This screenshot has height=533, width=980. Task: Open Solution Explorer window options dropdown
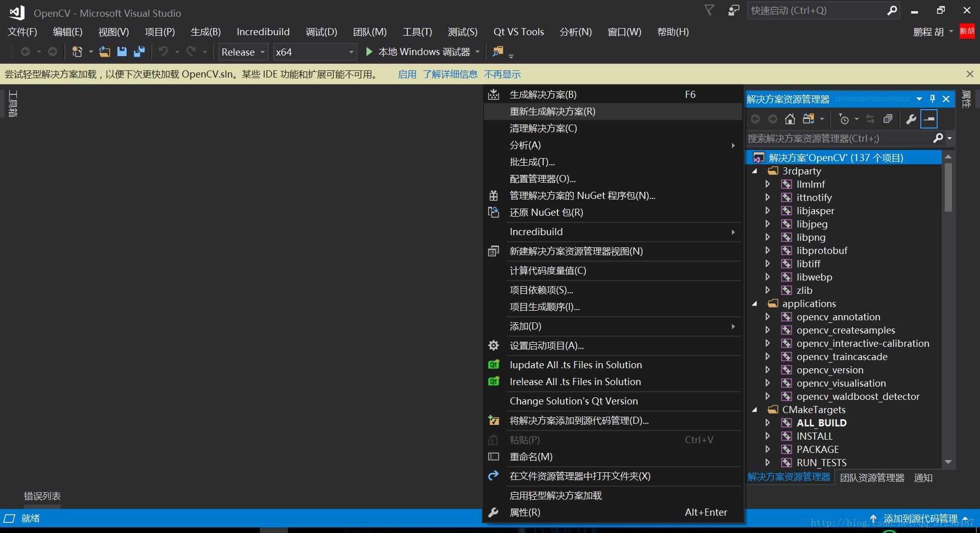919,99
